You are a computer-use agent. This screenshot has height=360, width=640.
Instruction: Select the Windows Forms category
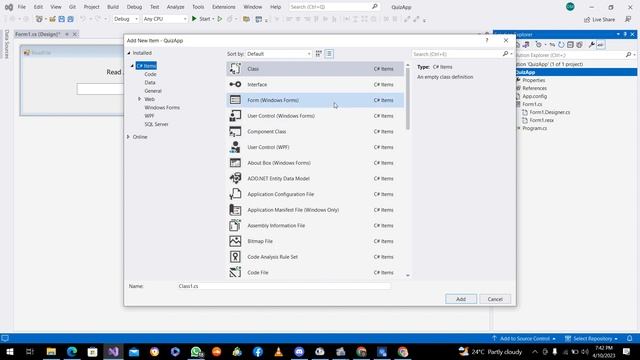click(x=162, y=108)
